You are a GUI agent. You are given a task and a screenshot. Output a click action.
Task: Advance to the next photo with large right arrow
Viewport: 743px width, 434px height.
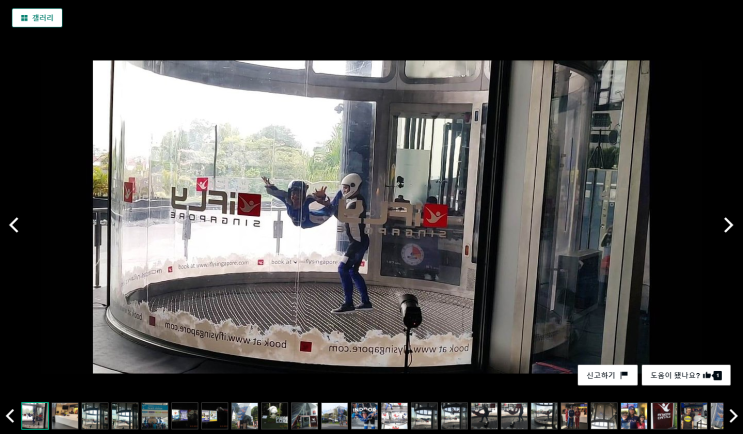tap(729, 225)
